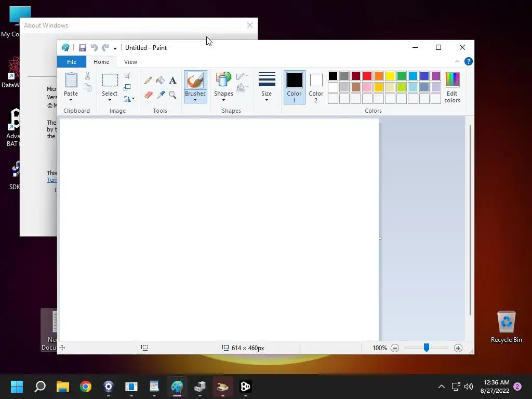Select the Text tool

coord(172,81)
